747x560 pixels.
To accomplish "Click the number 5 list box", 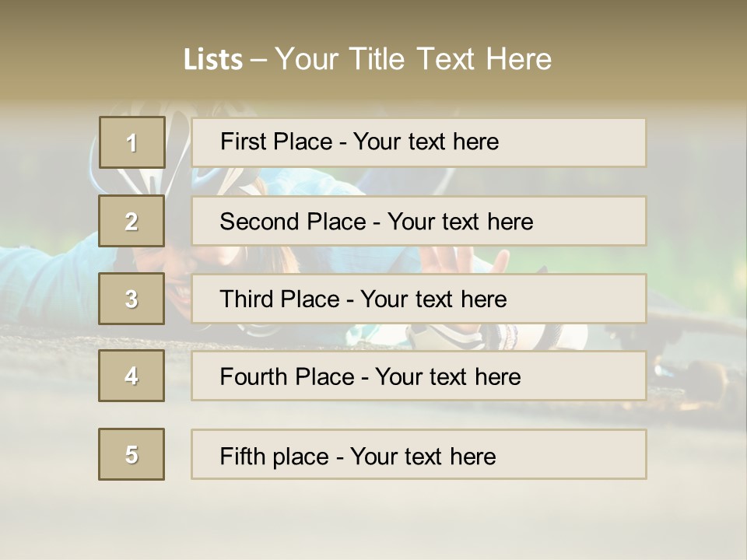I will pyautogui.click(x=132, y=454).
